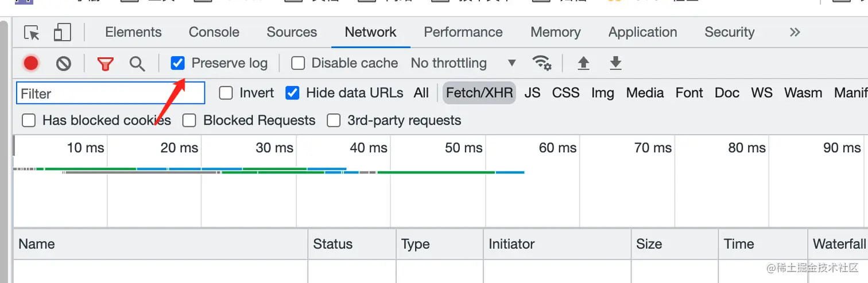Toggle the red filter funnel icon
The height and width of the screenshot is (283, 868).
[105, 63]
